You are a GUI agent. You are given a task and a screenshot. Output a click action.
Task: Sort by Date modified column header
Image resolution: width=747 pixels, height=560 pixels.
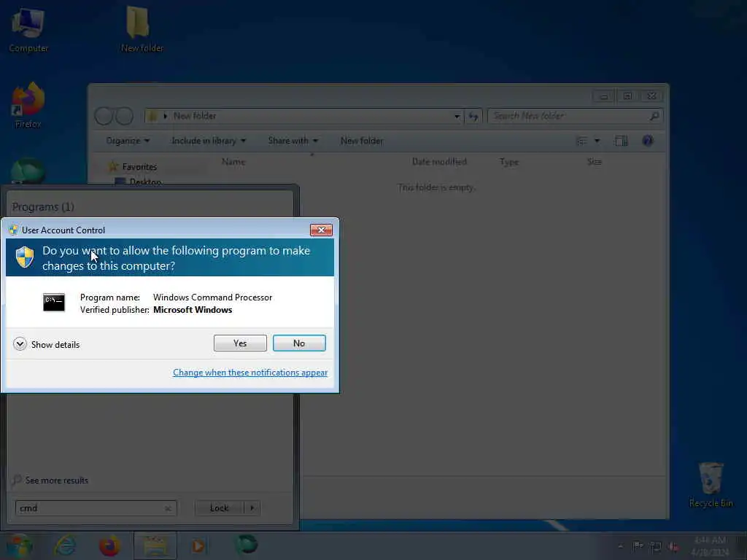coord(439,162)
